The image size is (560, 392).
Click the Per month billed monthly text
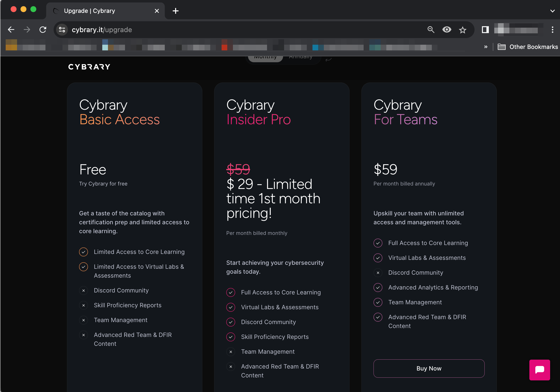257,233
